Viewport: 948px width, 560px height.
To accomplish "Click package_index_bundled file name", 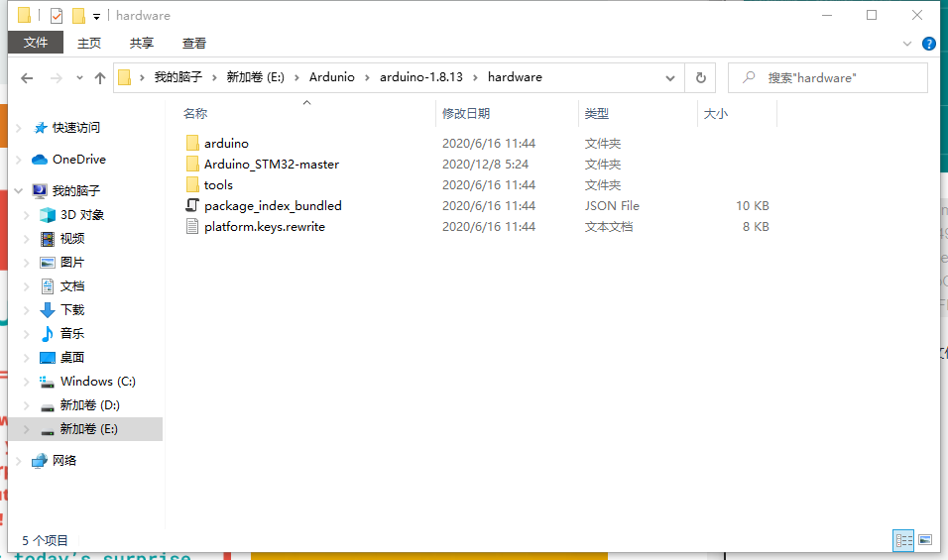I will pyautogui.click(x=273, y=205).
